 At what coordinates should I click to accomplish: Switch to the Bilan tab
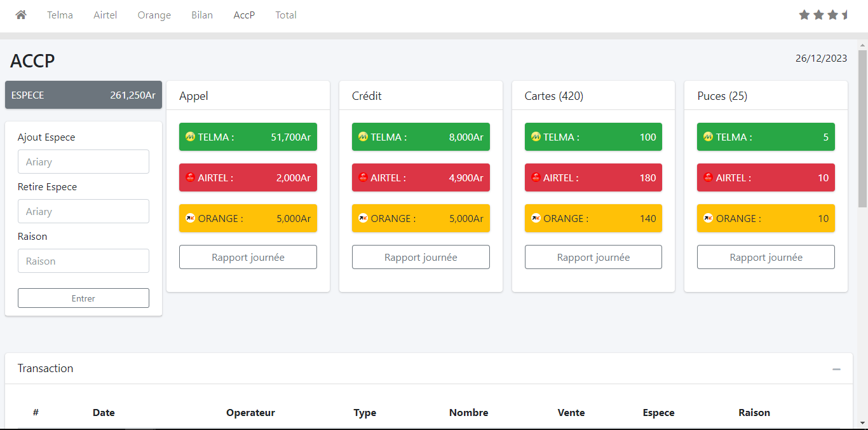202,15
